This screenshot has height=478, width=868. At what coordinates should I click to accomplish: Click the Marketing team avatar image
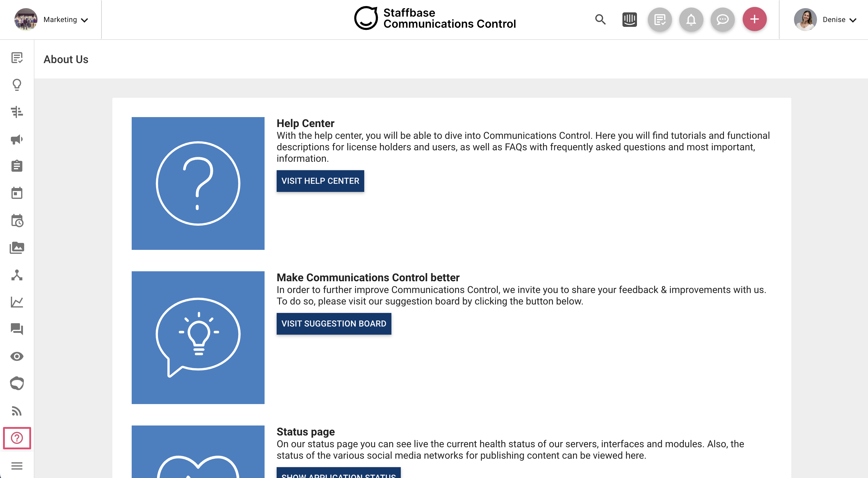26,20
